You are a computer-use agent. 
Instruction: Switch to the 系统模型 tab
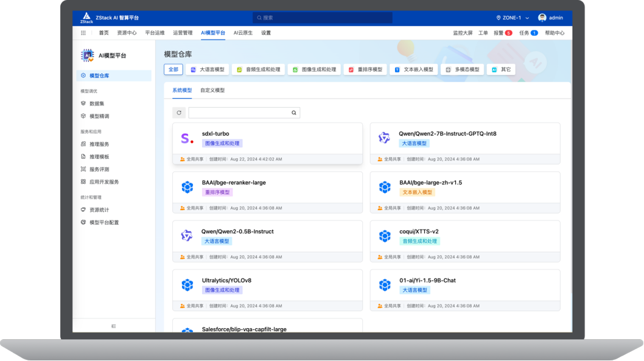pos(182,90)
